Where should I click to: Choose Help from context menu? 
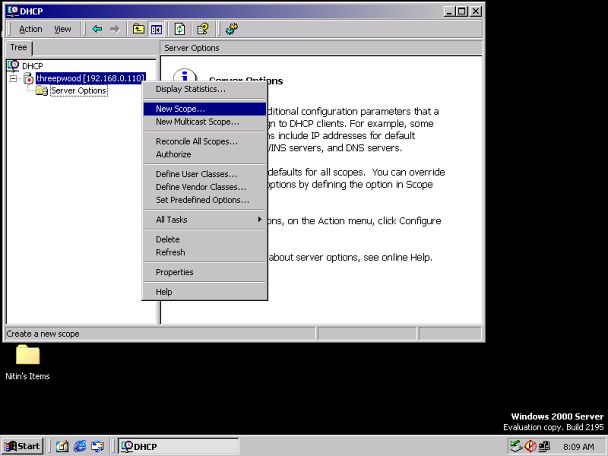click(x=205, y=292)
